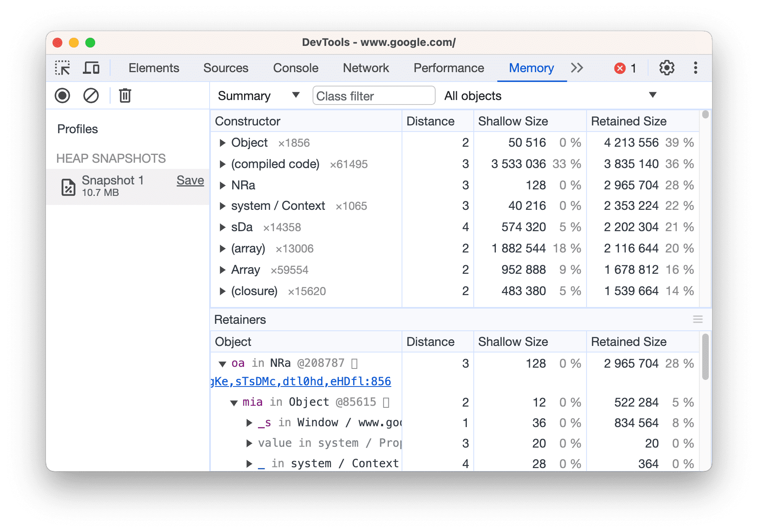Click inside the Class filter field

pos(373,95)
